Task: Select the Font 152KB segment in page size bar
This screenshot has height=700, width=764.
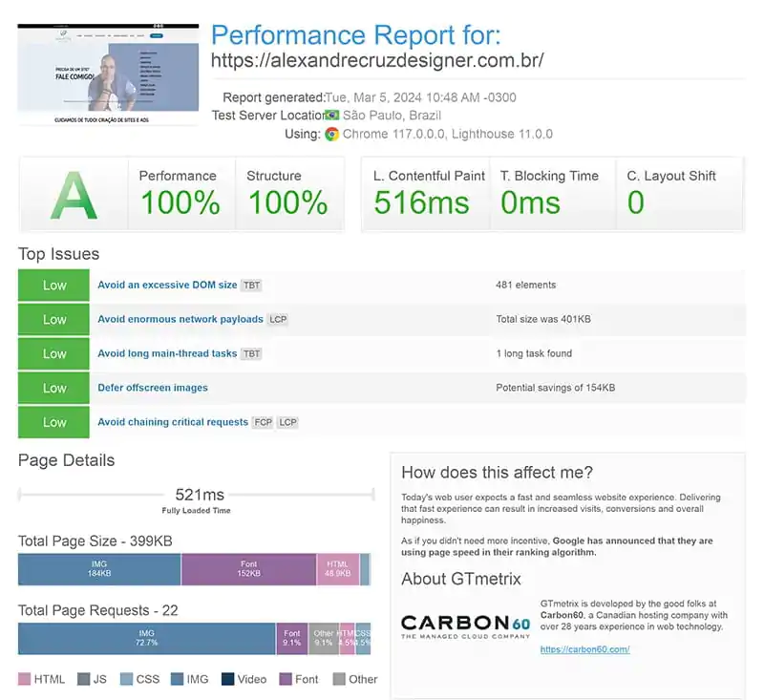Action: click(x=248, y=569)
